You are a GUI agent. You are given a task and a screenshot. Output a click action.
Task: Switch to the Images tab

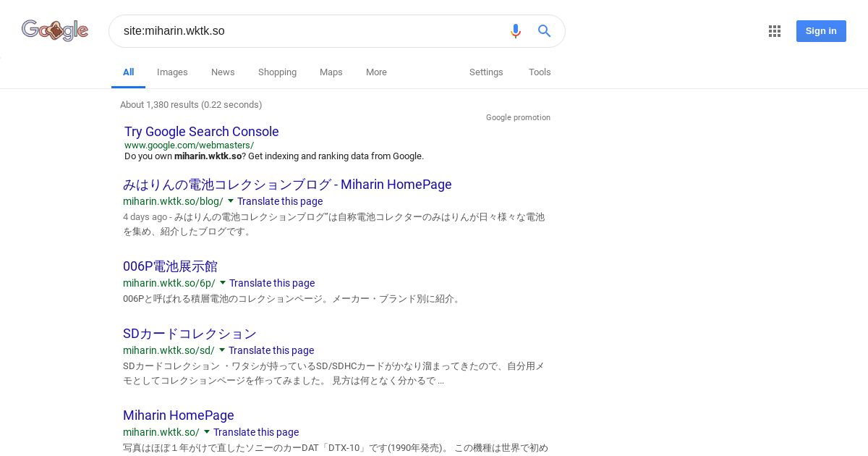tap(172, 72)
